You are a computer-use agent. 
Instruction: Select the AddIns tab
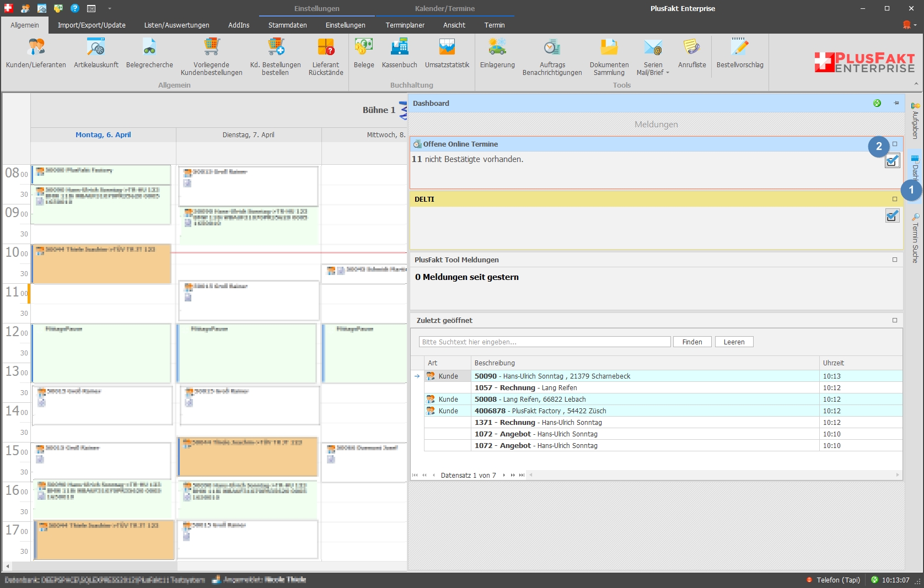click(239, 25)
